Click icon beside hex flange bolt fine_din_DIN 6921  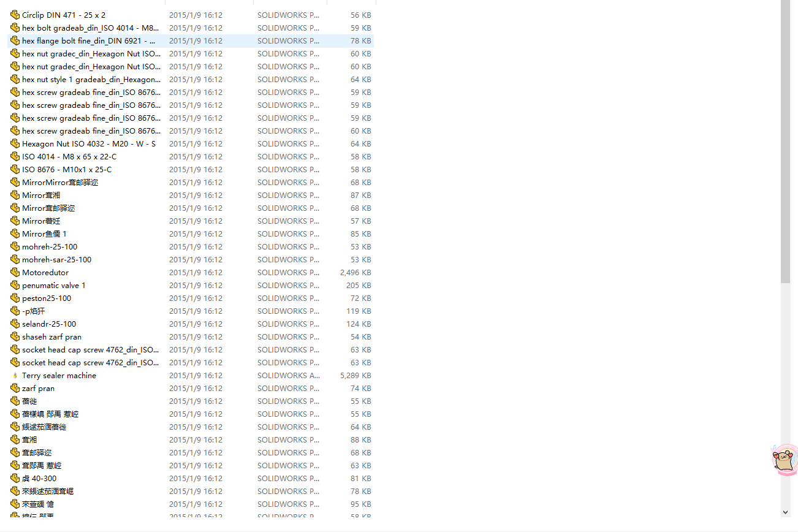15,40
